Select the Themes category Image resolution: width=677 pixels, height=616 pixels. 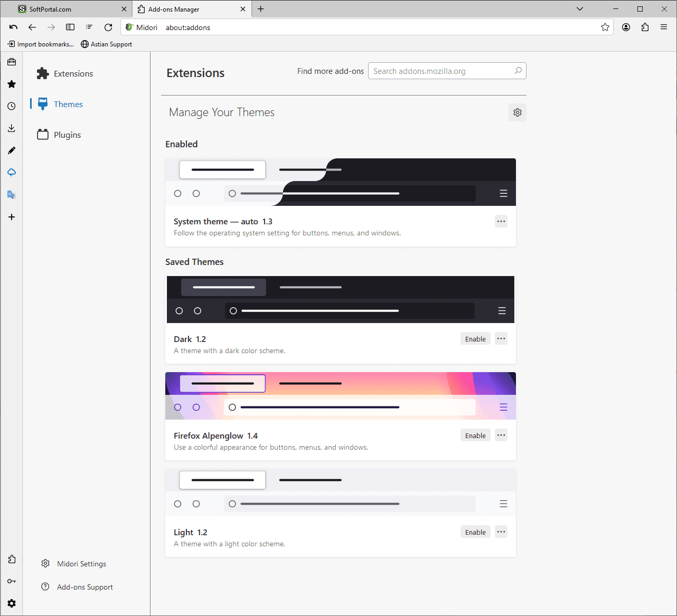[60, 105]
